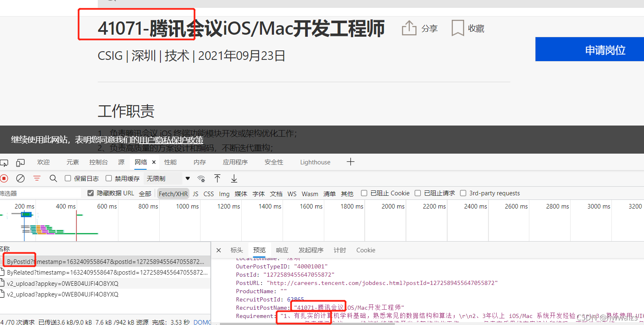Screen dimensions: 644x325
Task: Switch to 欢迎 DevTools tab
Action: [43, 162]
